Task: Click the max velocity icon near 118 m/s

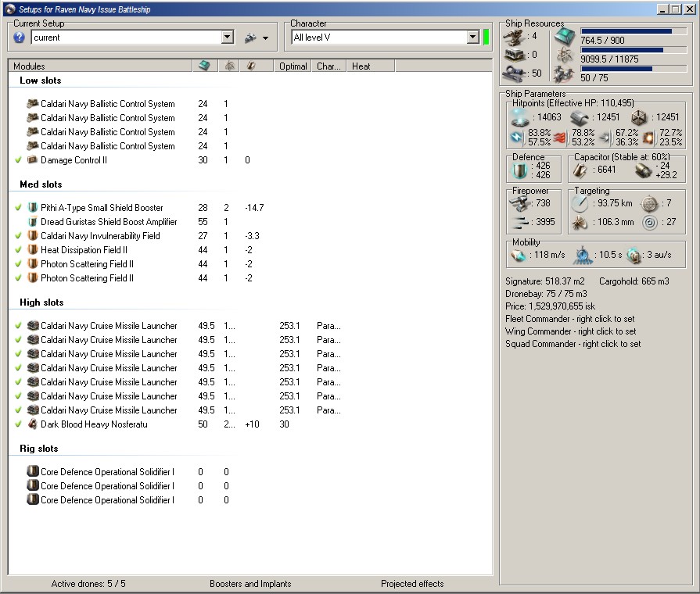Action: click(x=519, y=256)
